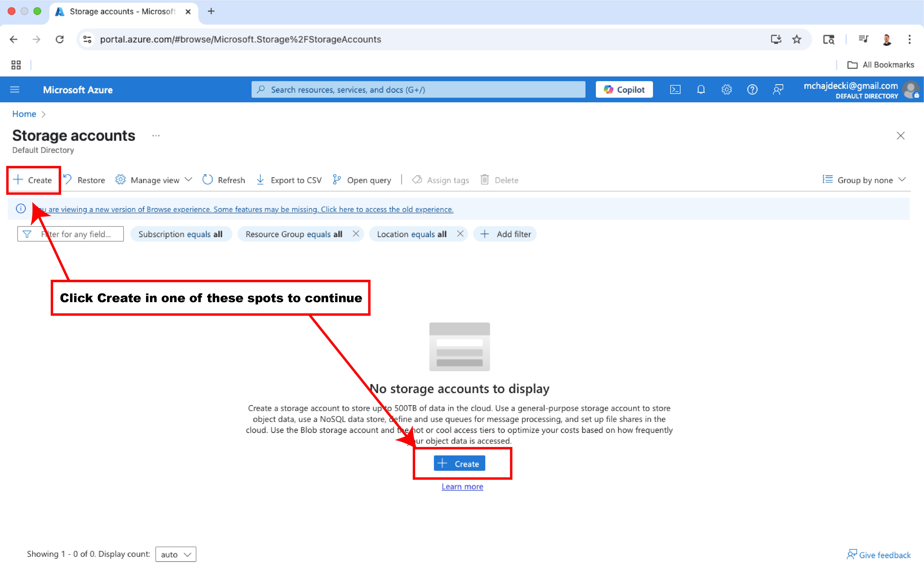This screenshot has width=924, height=576.
Task: Open the Learn more link
Action: [x=462, y=487]
